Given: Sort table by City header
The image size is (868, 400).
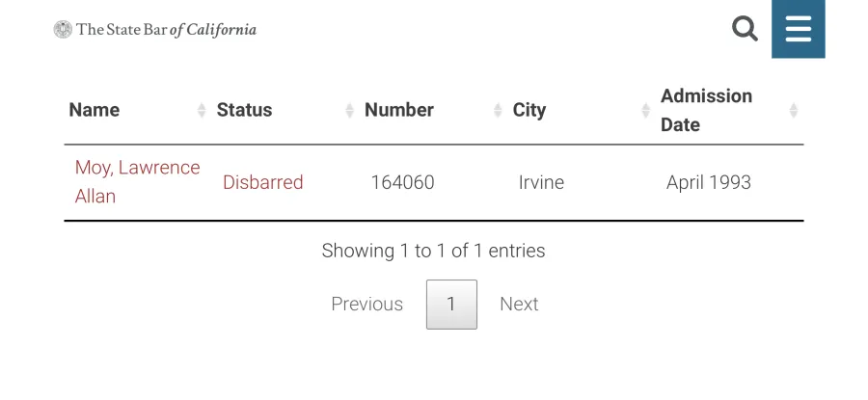Looking at the screenshot, I should click(x=529, y=110).
